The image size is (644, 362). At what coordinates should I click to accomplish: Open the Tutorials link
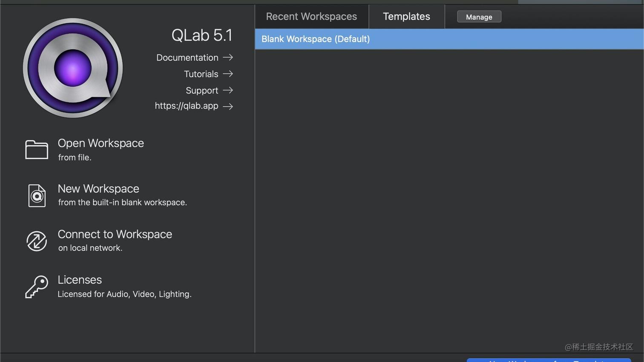201,74
